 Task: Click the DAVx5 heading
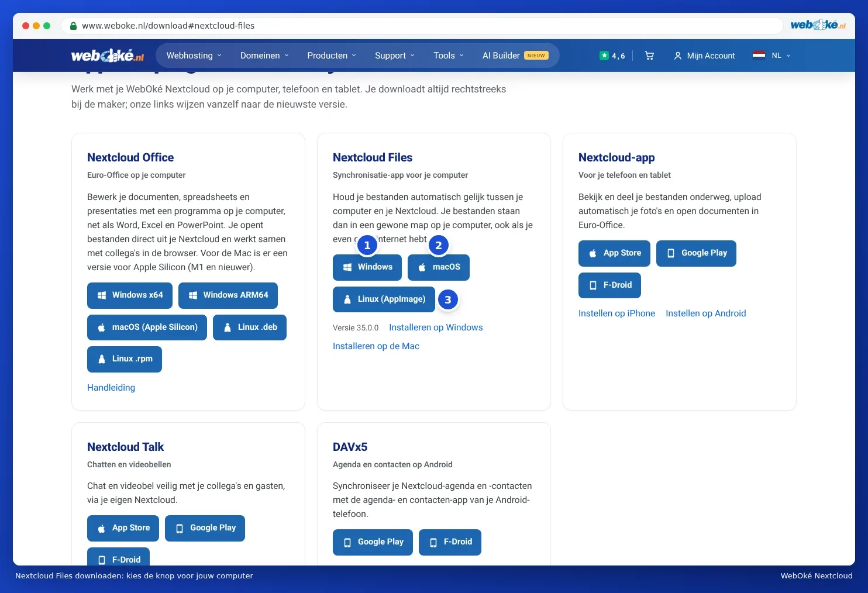(x=350, y=447)
